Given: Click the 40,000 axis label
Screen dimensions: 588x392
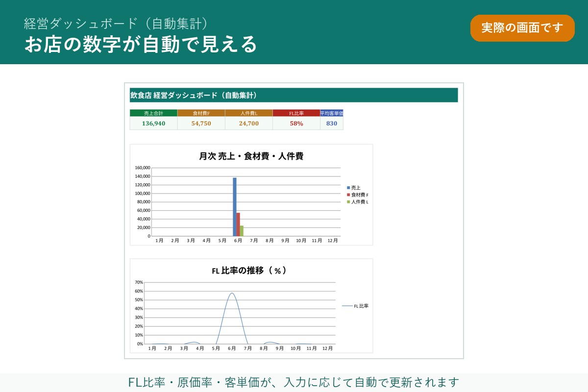Looking at the screenshot, I should click(143, 219).
